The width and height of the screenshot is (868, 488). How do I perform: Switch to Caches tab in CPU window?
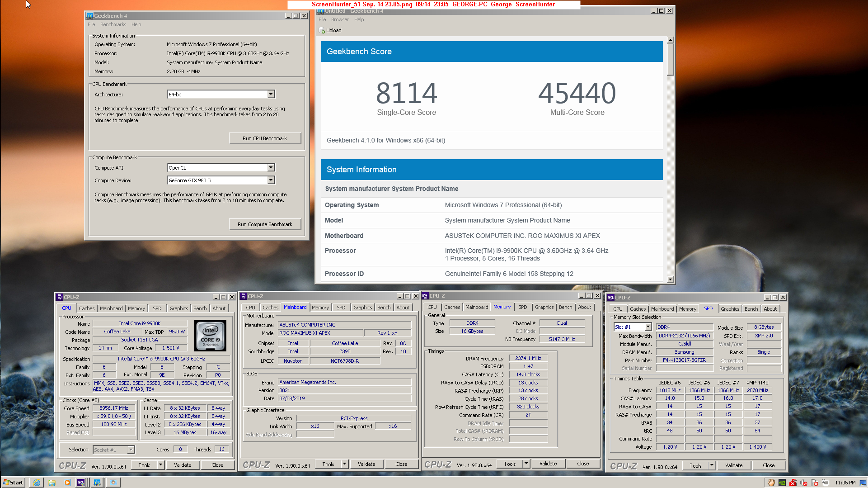point(87,308)
